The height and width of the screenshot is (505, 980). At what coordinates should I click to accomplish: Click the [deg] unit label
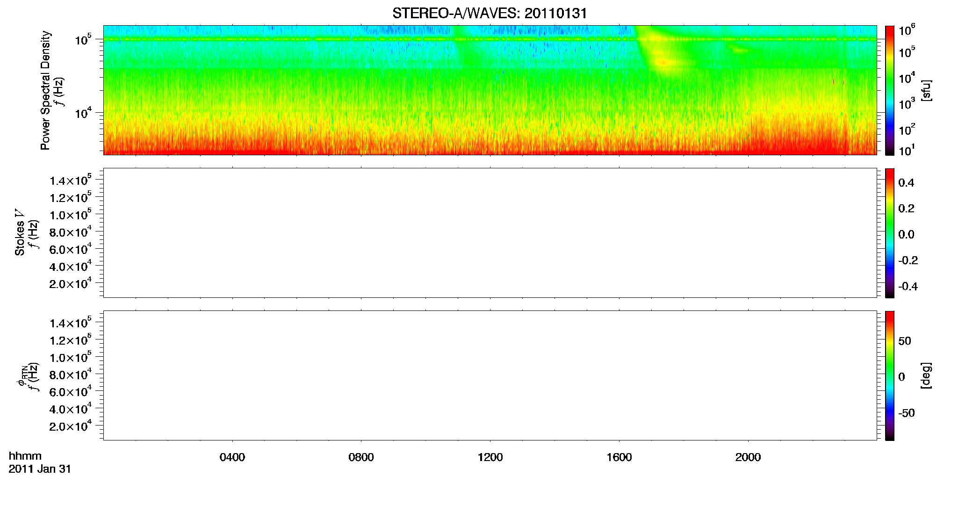click(926, 375)
